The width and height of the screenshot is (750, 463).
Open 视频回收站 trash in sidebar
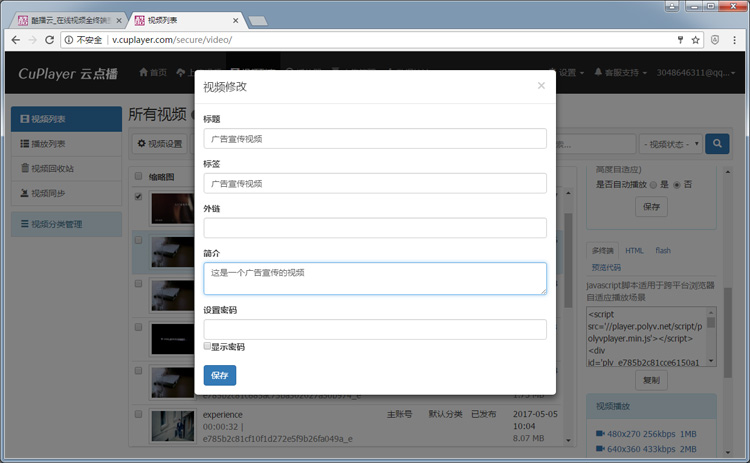pos(52,168)
